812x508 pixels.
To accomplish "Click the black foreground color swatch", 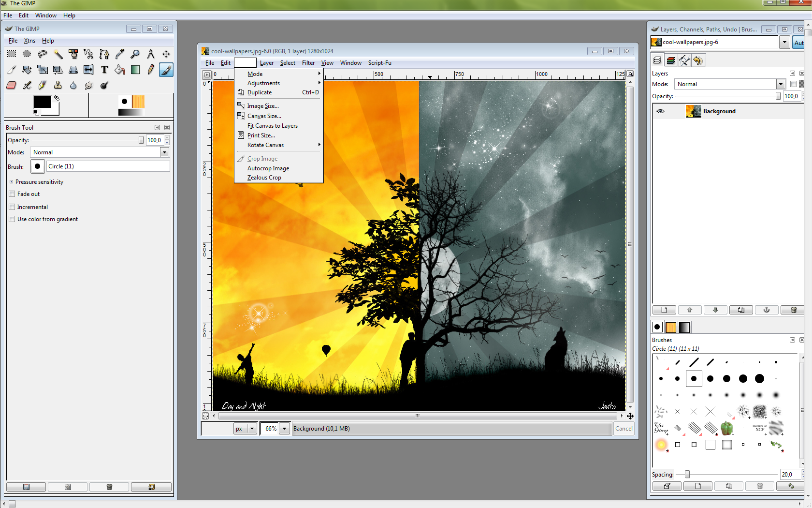I will (42, 102).
